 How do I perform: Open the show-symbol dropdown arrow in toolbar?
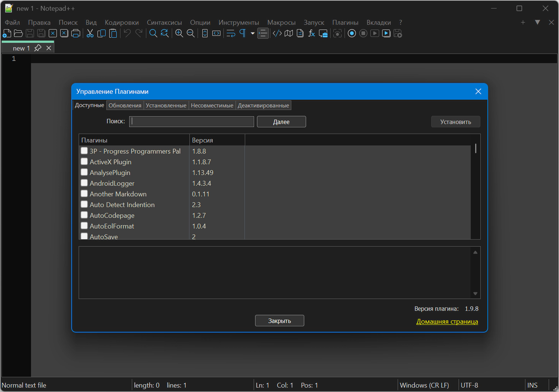[253, 34]
